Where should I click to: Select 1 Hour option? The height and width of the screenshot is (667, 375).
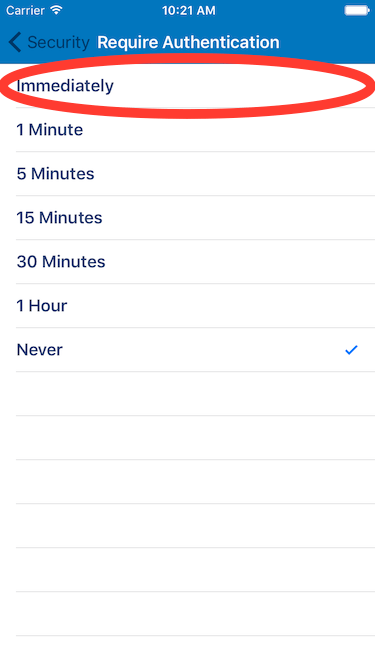click(188, 306)
